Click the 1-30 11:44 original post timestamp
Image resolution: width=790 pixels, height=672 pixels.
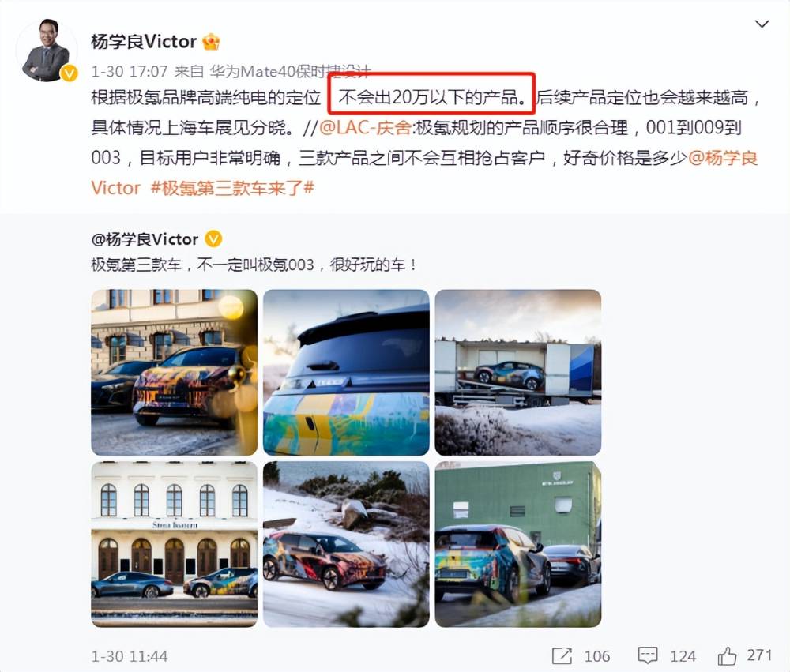click(x=130, y=656)
